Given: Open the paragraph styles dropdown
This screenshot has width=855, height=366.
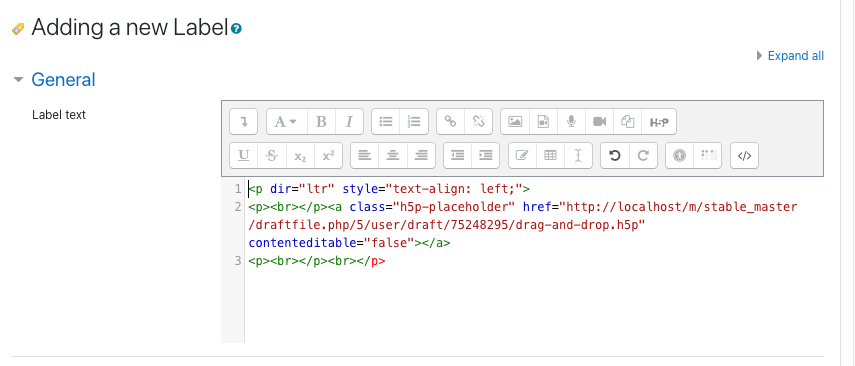Looking at the screenshot, I should 287,121.
